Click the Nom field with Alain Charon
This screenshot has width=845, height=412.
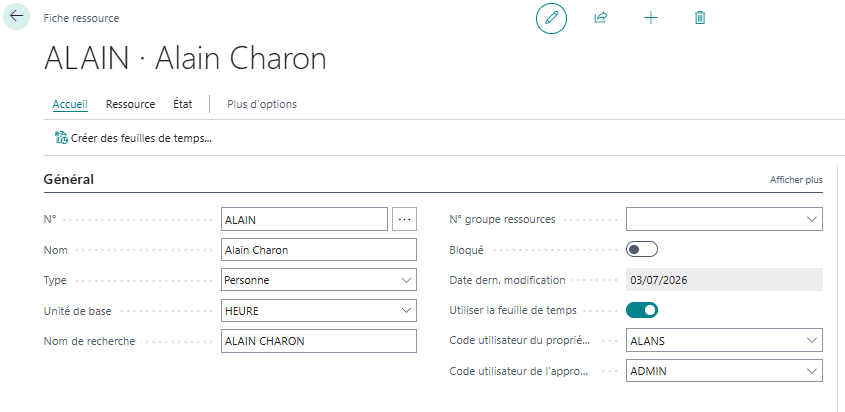318,250
